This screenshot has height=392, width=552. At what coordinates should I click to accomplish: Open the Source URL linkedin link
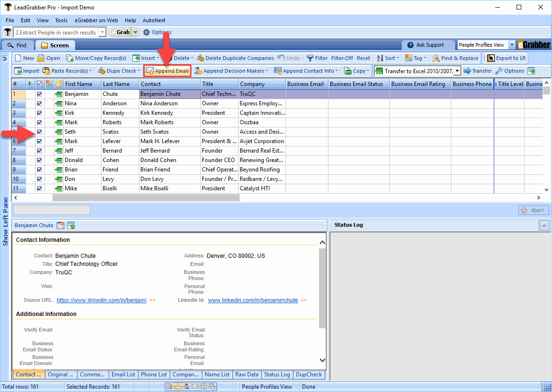(102, 300)
